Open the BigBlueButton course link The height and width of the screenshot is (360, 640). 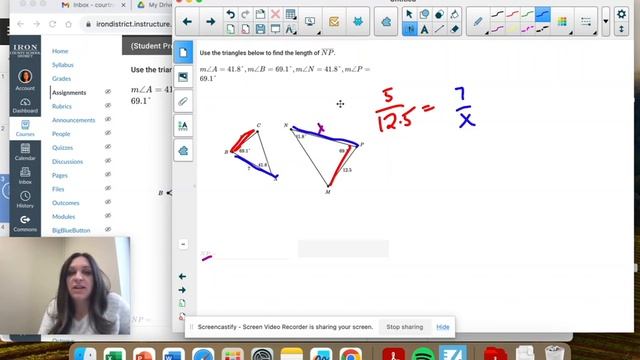71,230
